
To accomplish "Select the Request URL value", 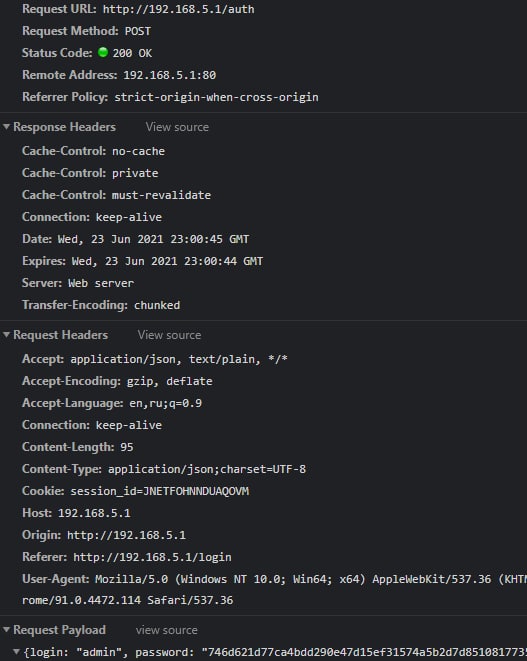I will 179,9.
